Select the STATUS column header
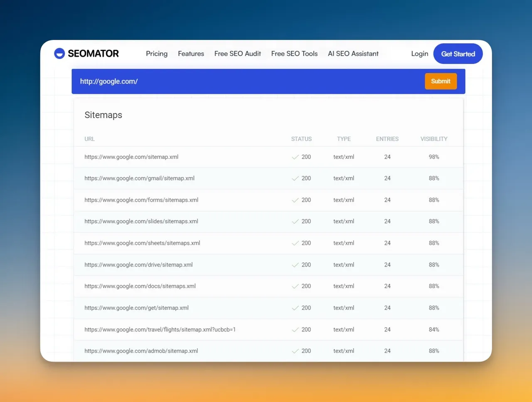This screenshot has width=532, height=402. tap(301, 139)
